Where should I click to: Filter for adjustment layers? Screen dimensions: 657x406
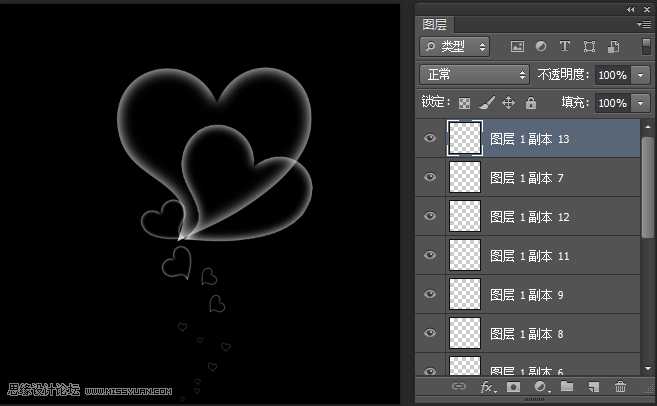point(541,46)
